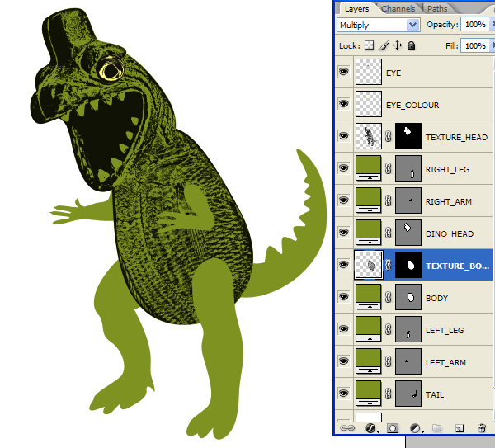This screenshot has width=495, height=448.
Task: Click chain link icon on DINO_HEAD layer
Action: pyautogui.click(x=389, y=233)
